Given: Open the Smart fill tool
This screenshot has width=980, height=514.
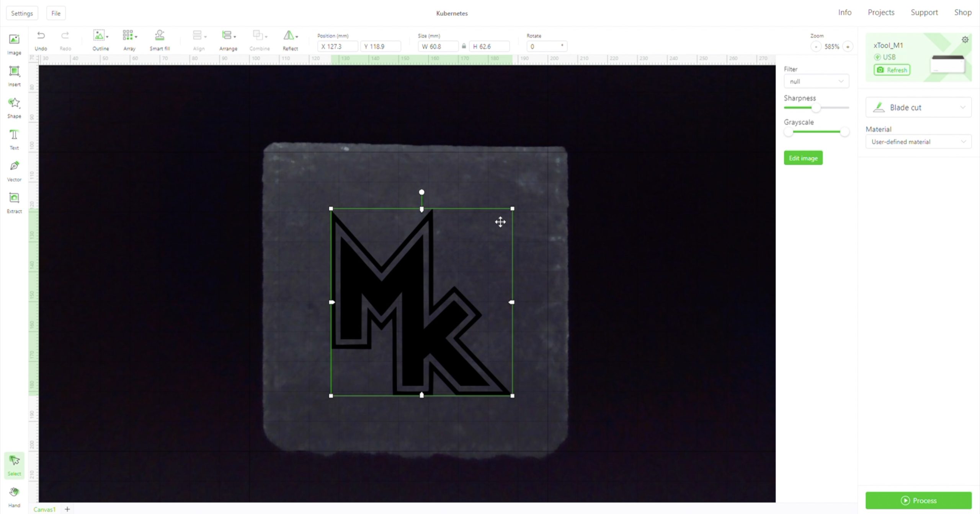Looking at the screenshot, I should [x=159, y=40].
